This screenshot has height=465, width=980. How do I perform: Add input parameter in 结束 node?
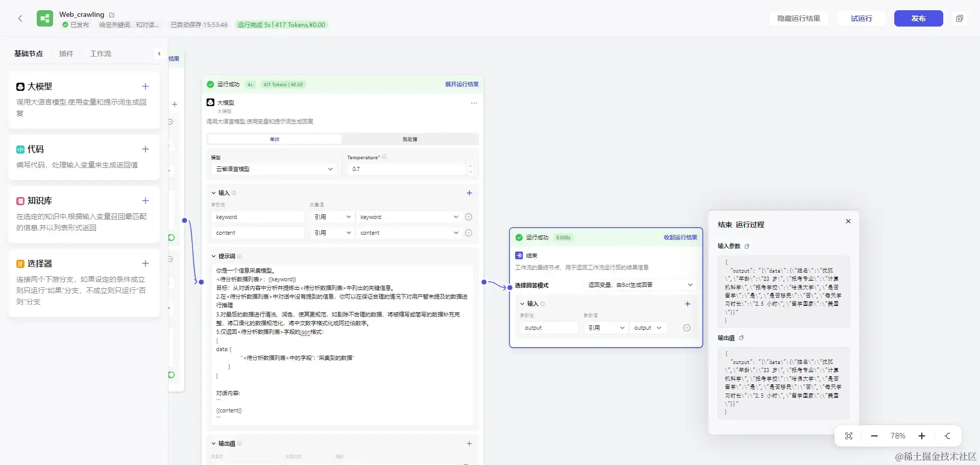pyautogui.click(x=688, y=304)
